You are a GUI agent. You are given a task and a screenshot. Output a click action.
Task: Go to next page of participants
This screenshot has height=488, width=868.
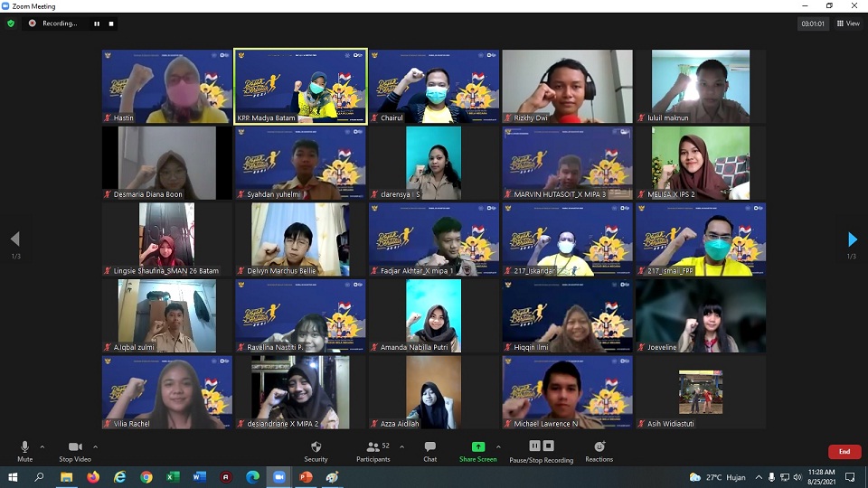852,239
